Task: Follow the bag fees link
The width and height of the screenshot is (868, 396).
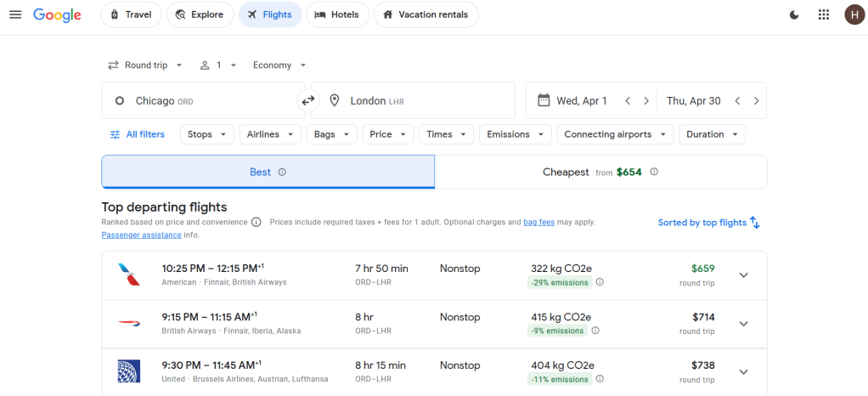Action: pos(538,222)
